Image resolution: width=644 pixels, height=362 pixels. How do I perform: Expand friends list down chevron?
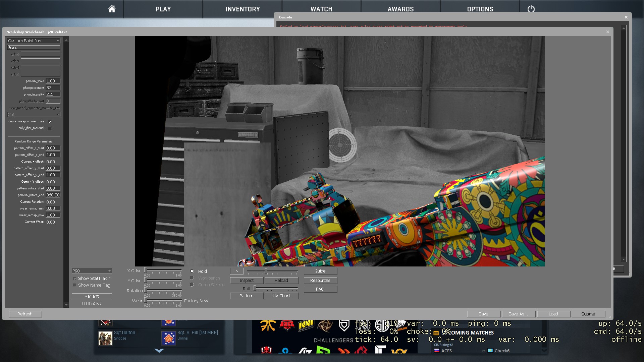click(159, 351)
